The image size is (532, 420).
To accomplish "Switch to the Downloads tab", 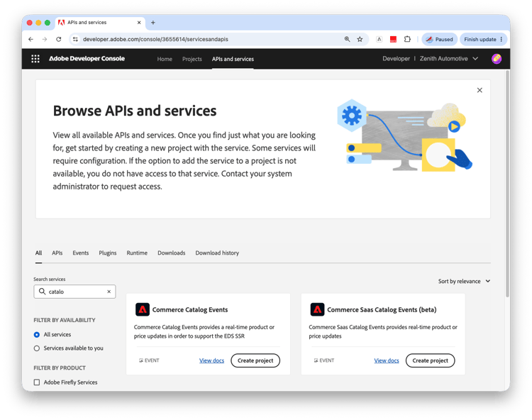I will pos(172,253).
